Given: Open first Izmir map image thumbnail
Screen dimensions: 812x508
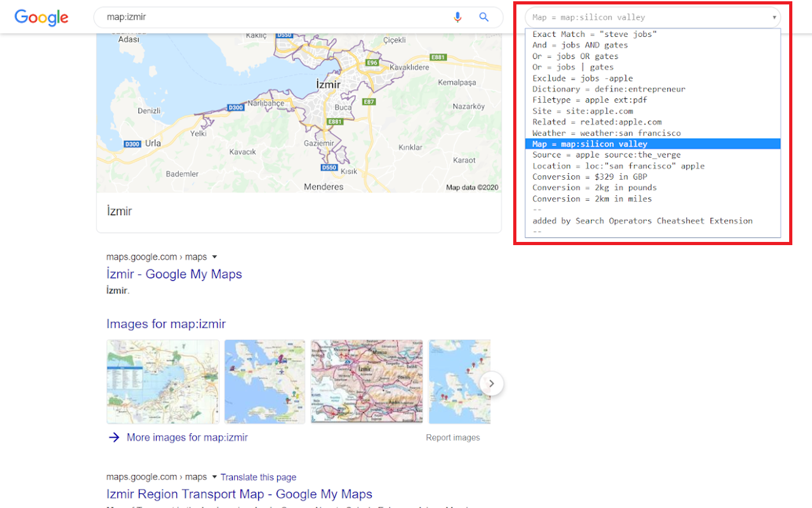Looking at the screenshot, I should [x=163, y=382].
